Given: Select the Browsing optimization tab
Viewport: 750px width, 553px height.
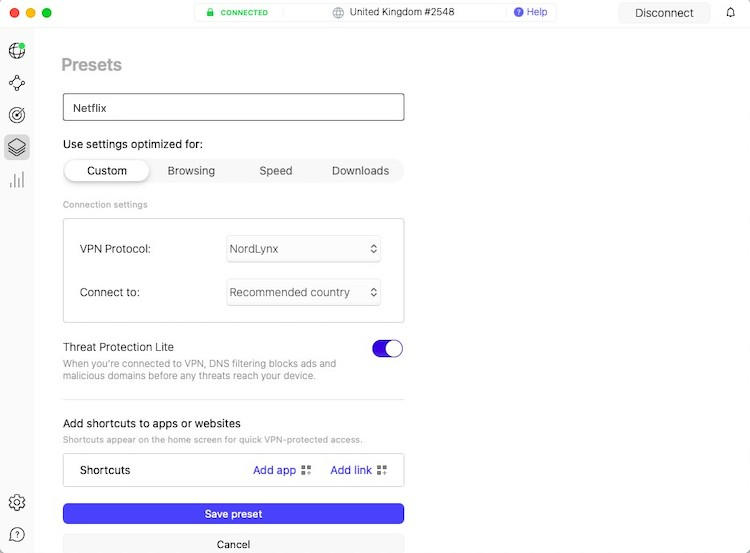Looking at the screenshot, I should (191, 171).
